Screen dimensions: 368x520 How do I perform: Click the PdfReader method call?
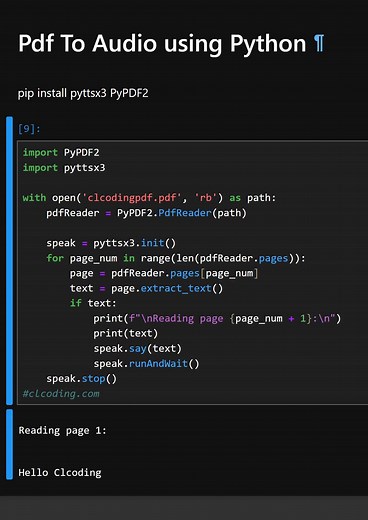[x=185, y=213]
